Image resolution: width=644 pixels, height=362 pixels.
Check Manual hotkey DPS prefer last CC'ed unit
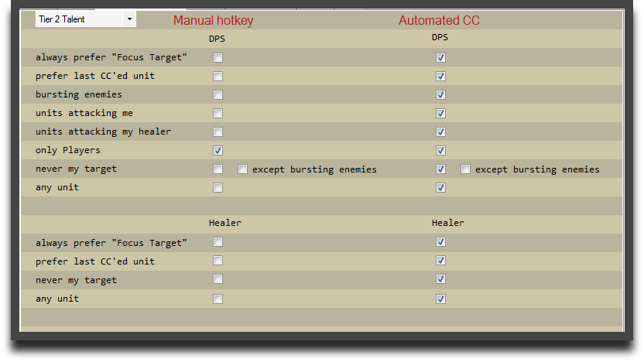[x=218, y=76]
